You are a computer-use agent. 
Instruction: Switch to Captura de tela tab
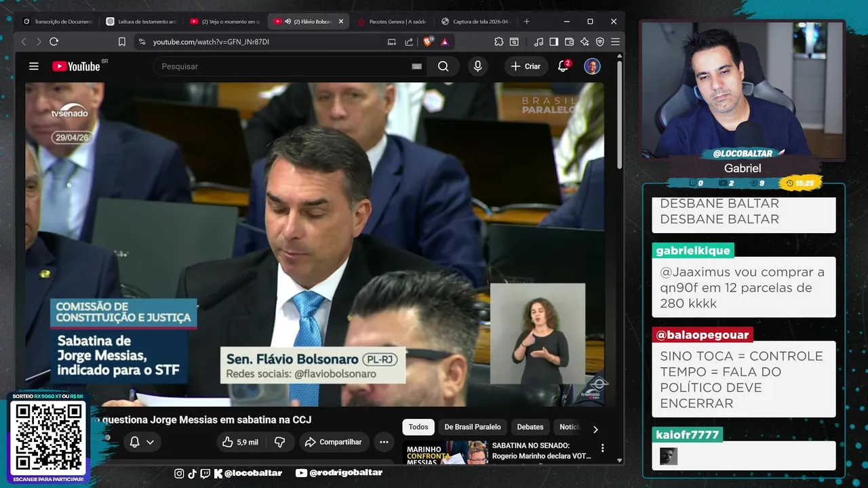pos(476,22)
